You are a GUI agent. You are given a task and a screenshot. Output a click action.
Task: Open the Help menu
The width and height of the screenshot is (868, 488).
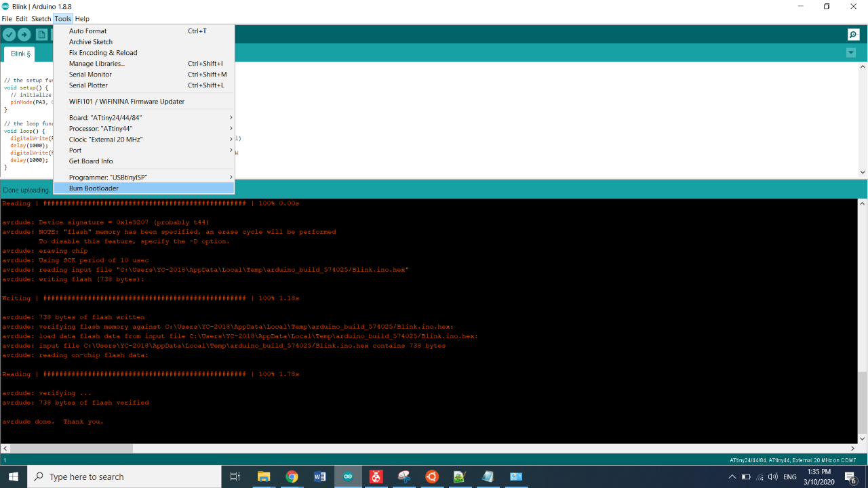(x=82, y=19)
